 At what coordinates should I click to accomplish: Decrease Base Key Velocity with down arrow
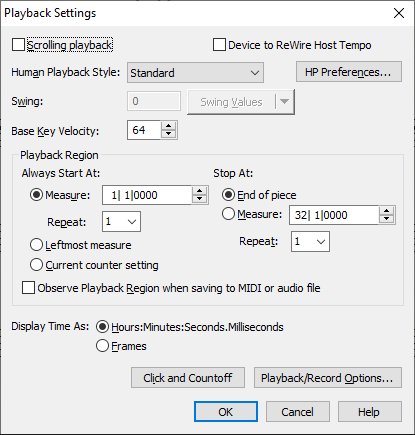coord(169,134)
